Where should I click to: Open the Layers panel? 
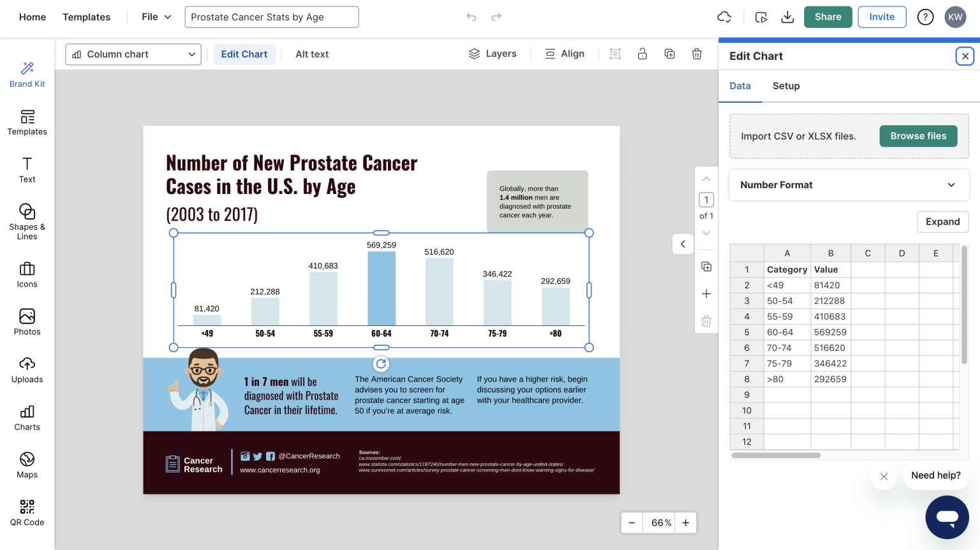(493, 54)
